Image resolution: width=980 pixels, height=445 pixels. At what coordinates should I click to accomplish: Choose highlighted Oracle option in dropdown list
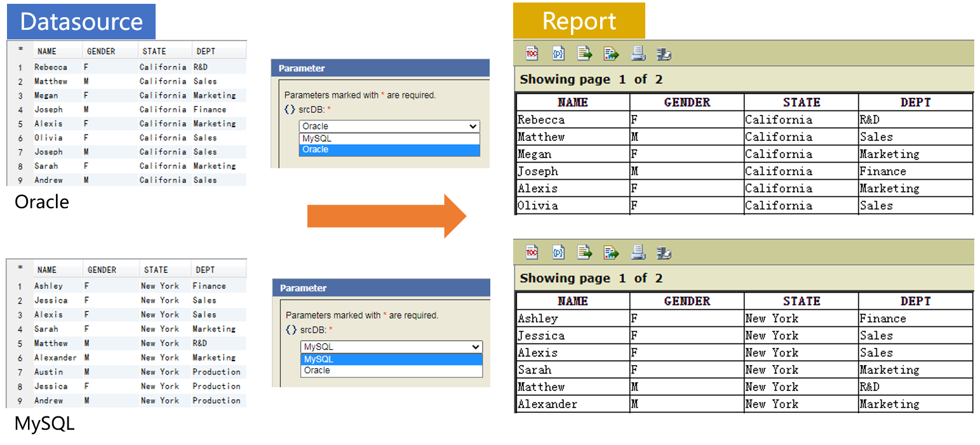pyautogui.click(x=389, y=150)
